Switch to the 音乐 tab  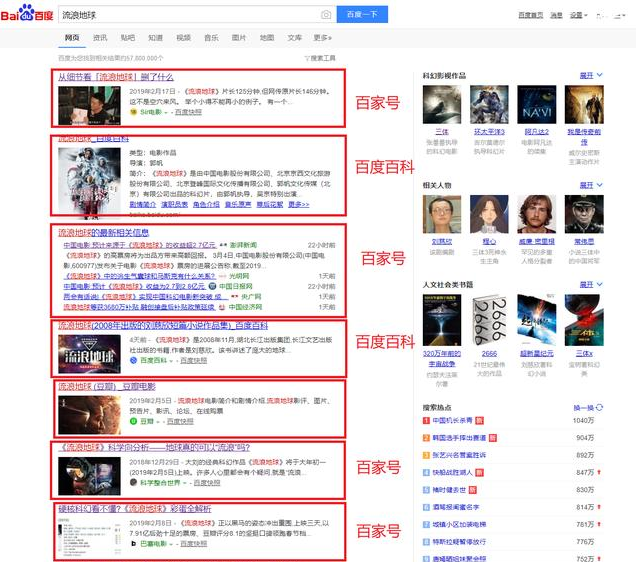click(211, 38)
